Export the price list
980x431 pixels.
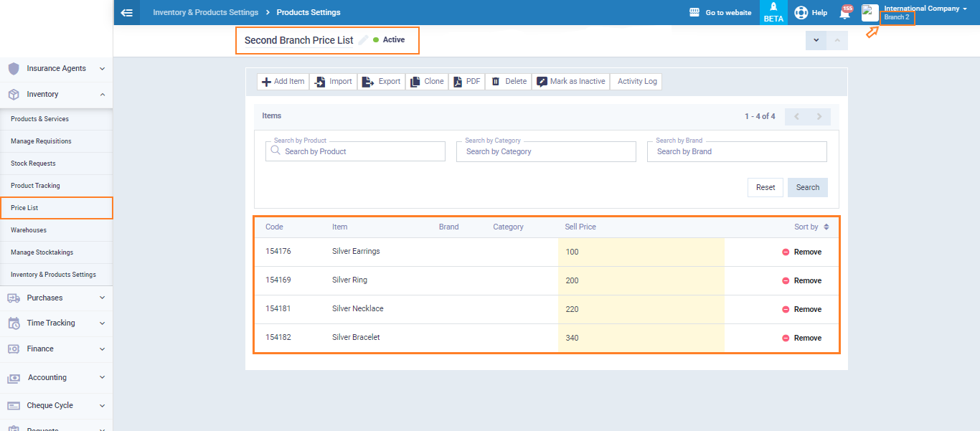[x=382, y=82]
